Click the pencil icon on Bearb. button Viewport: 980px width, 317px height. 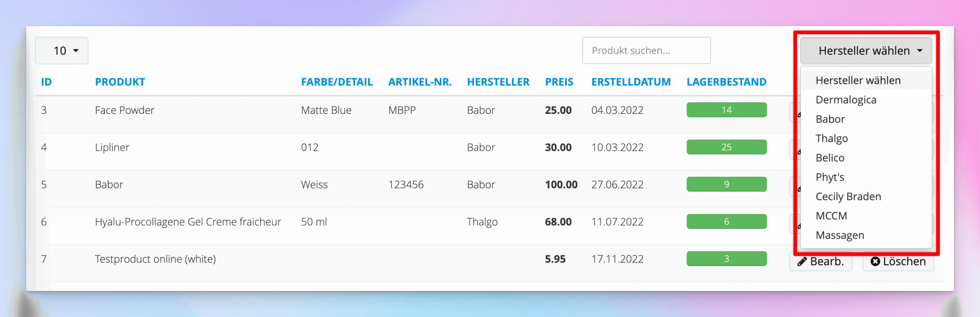coord(802,262)
